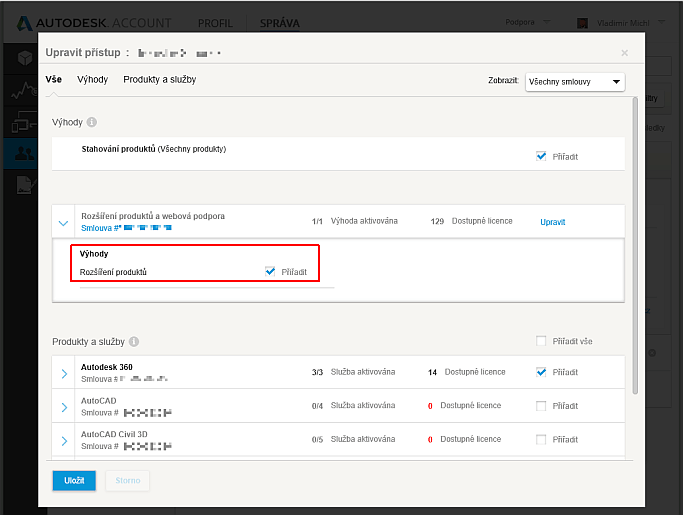Viewport: 683px width, 515px height.
Task: Click the 0/4 Služba aktivována text
Action: pyautogui.click(x=353, y=405)
